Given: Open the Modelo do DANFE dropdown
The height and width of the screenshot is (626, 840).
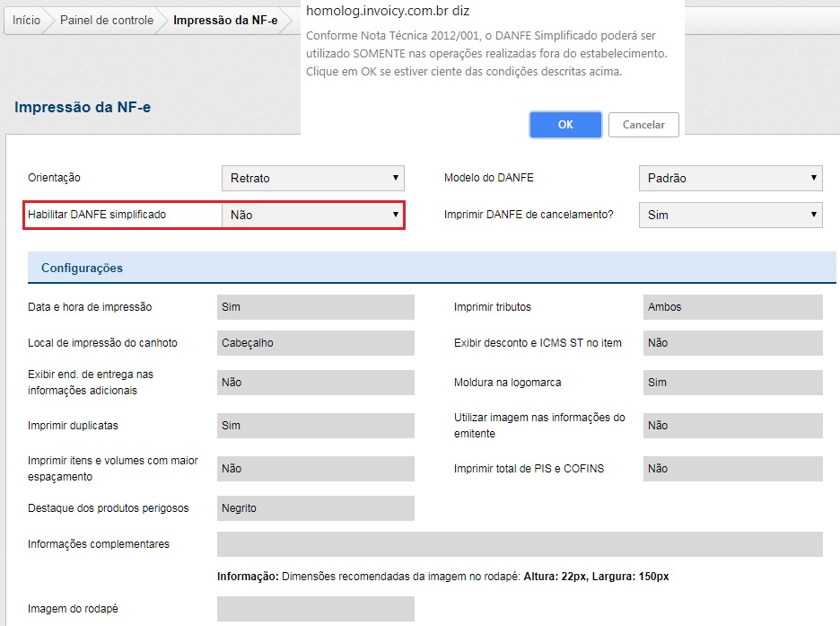Looking at the screenshot, I should 730,178.
